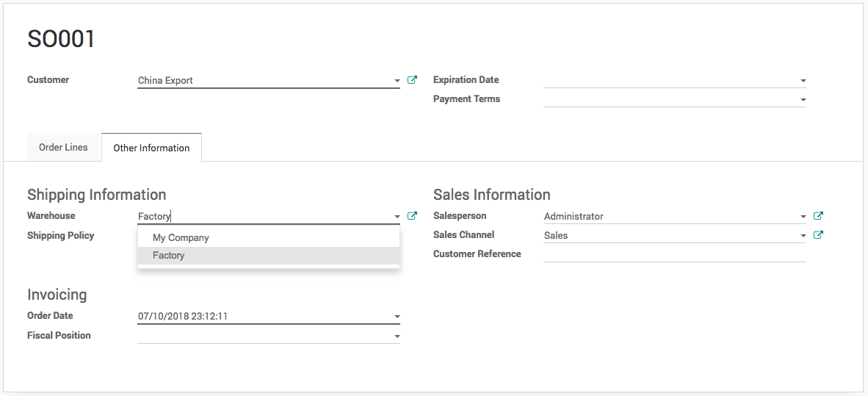Toggle the Warehouse dropdown arrow
868x396 pixels.
click(x=397, y=217)
